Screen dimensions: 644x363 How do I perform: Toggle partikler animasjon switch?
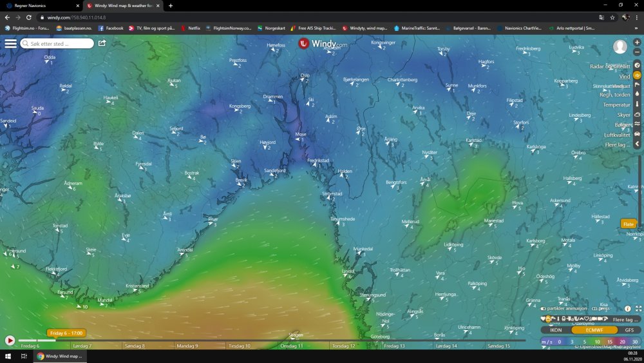tap(544, 308)
